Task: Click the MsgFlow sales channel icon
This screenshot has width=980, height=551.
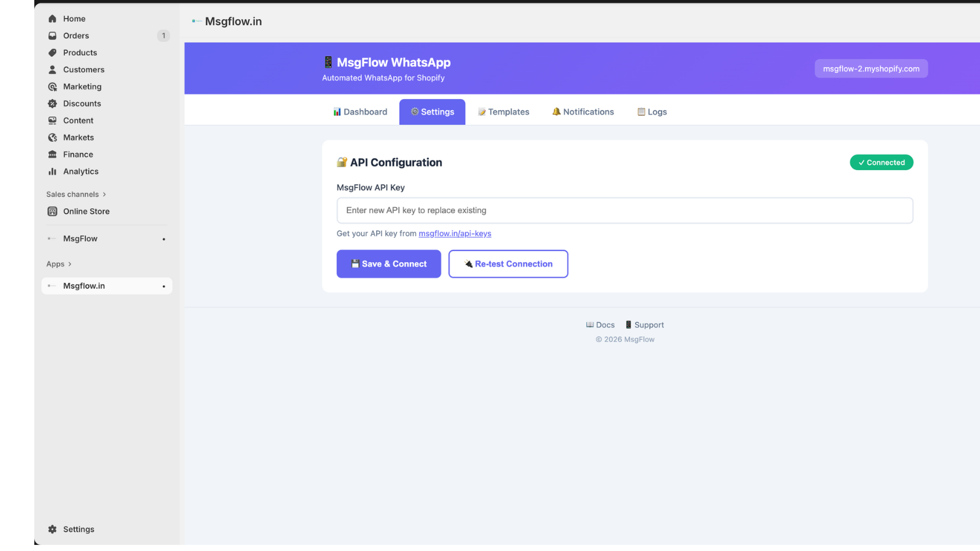Action: [52, 239]
